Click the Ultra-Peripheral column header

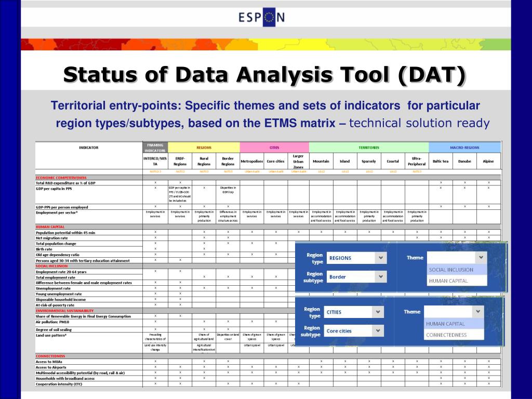[417, 161]
